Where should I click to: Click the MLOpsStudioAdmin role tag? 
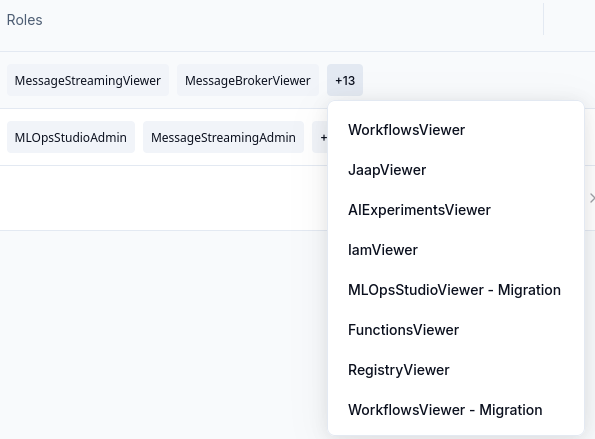click(x=71, y=137)
